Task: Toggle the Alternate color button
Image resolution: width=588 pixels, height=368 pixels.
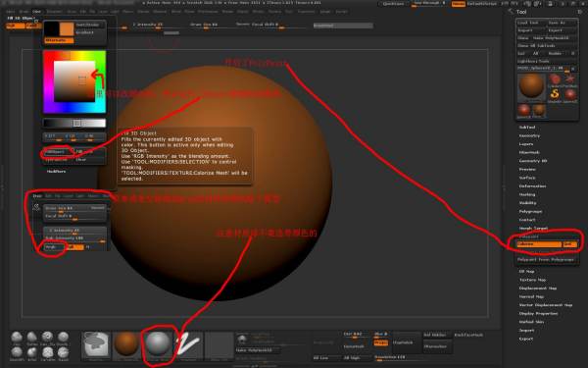Action: point(59,40)
